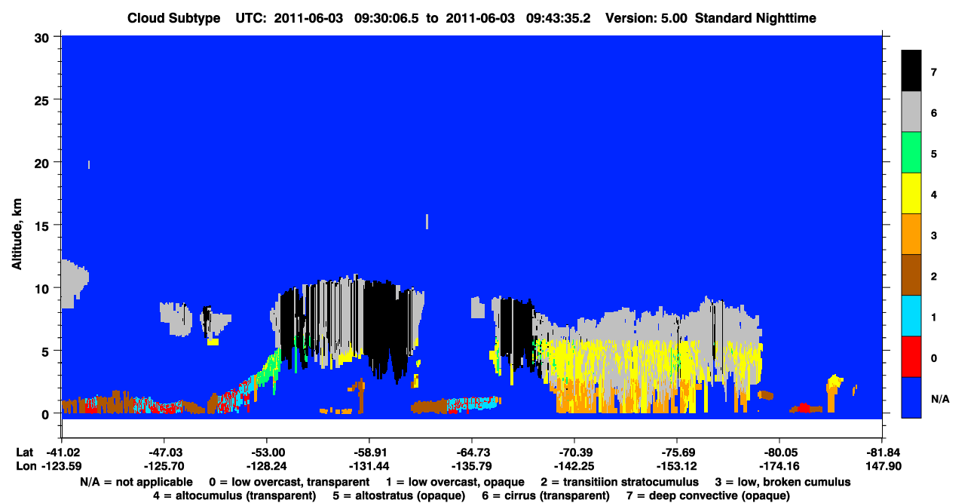Click the brown color swatch labeled 2

(911, 275)
